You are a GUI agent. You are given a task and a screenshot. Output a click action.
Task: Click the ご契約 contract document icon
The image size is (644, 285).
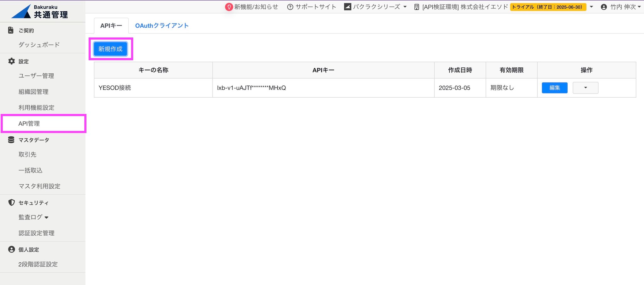click(11, 30)
